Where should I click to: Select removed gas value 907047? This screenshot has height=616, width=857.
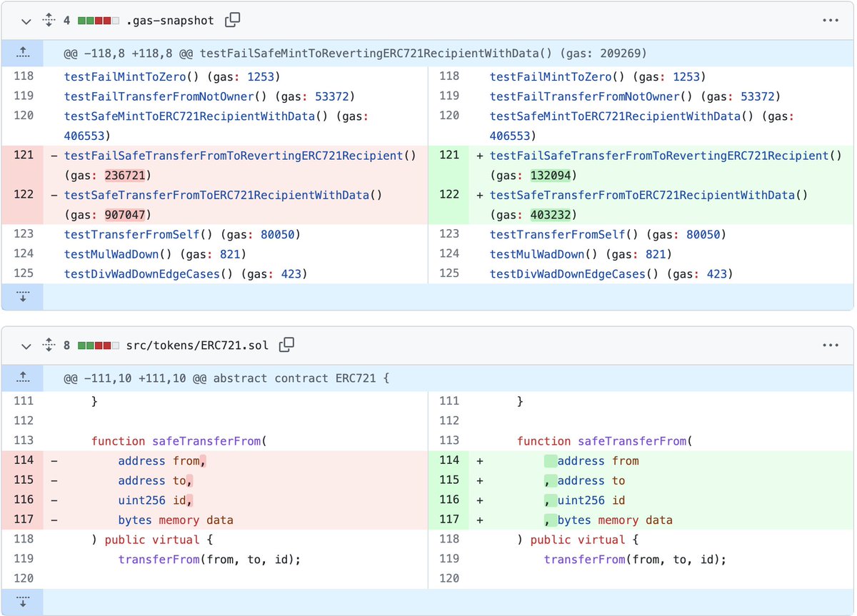[x=126, y=214]
